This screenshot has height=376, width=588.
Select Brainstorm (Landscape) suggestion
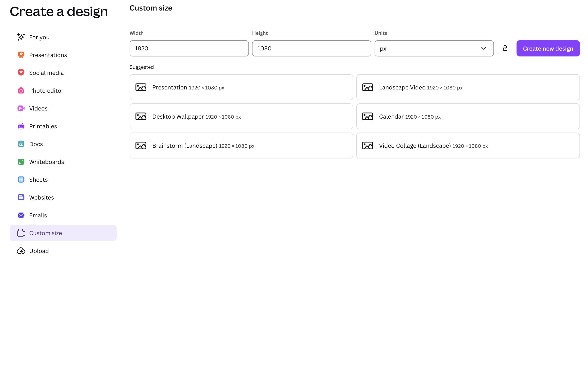click(241, 146)
